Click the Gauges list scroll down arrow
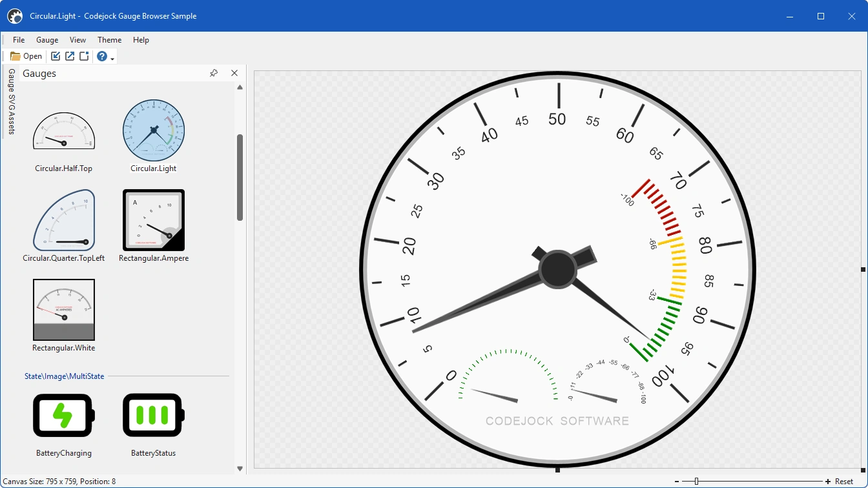Screen dimensions: 868x488 pyautogui.click(x=240, y=469)
